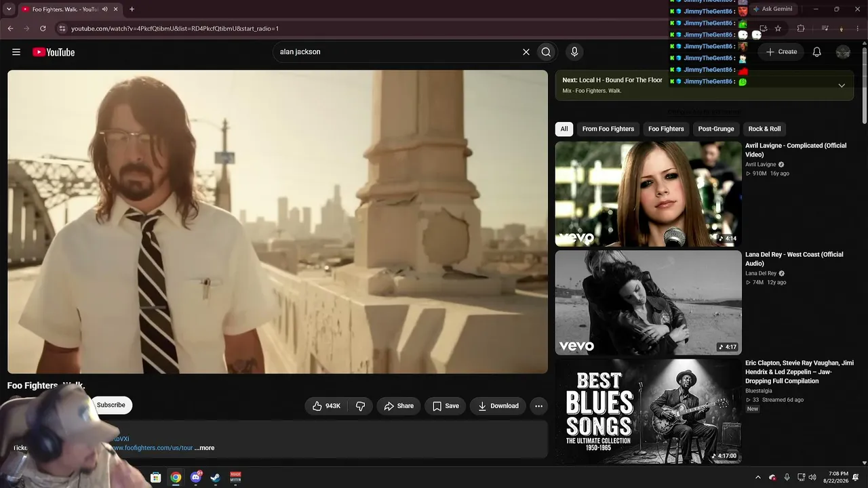Open a new browser tab
The width and height of the screenshot is (868, 488).
[x=132, y=9]
